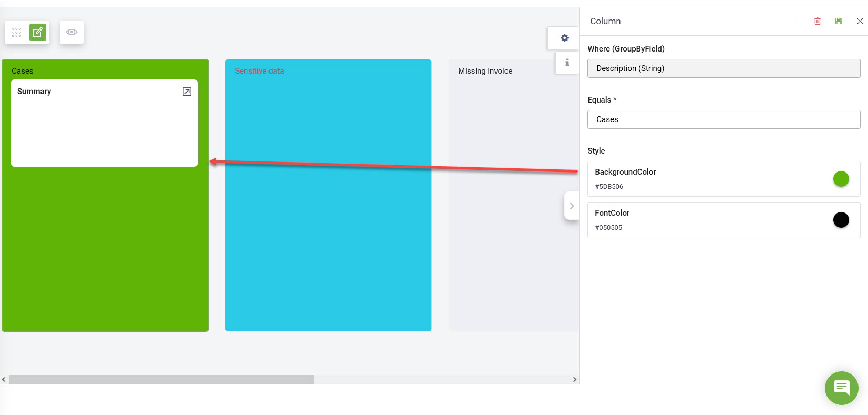The height and width of the screenshot is (415, 868).
Task: Click the grid dots drag handle icon
Action: click(16, 33)
